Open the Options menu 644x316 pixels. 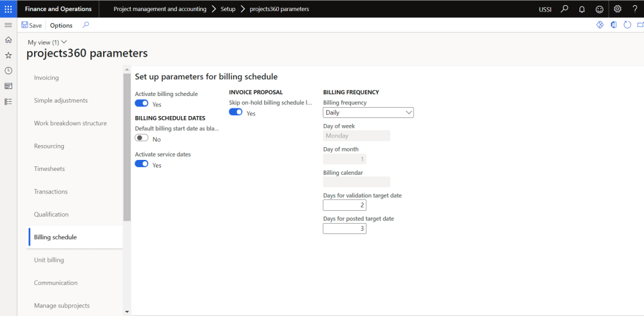[61, 25]
